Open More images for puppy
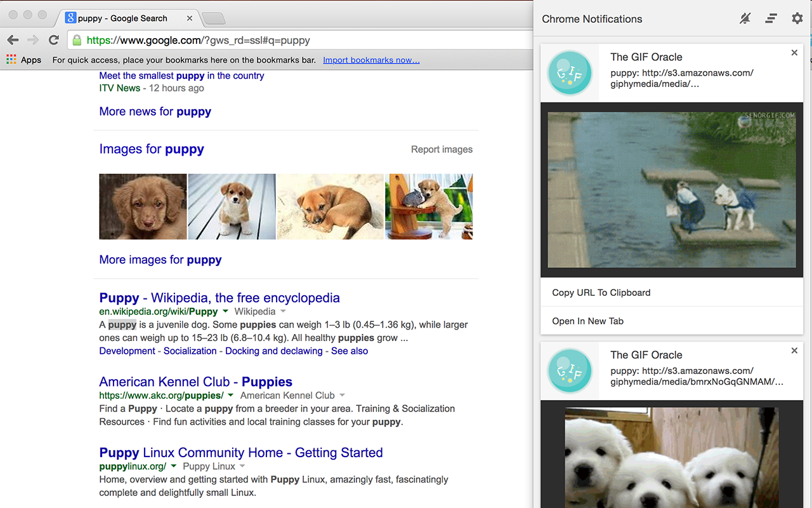Viewport: 812px width, 508px height. tap(160, 260)
